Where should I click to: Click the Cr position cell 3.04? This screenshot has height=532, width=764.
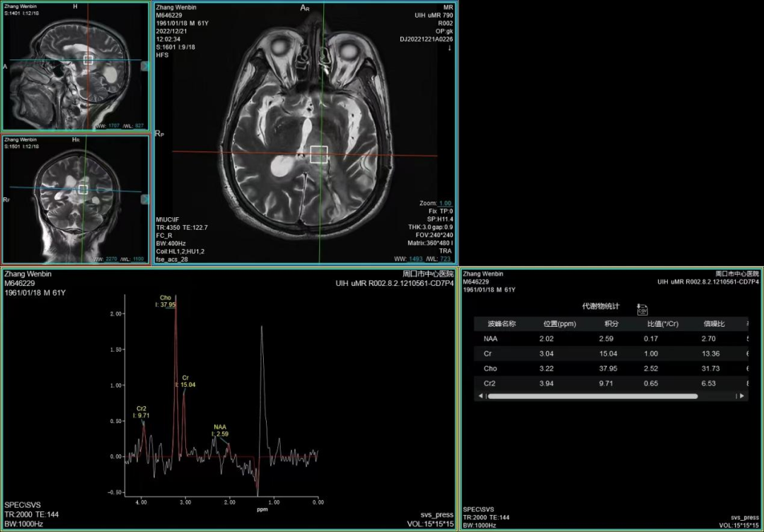pyautogui.click(x=546, y=353)
